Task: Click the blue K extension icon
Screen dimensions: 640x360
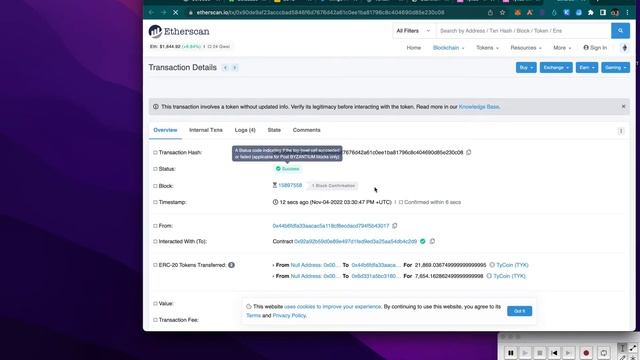Action: [567, 13]
